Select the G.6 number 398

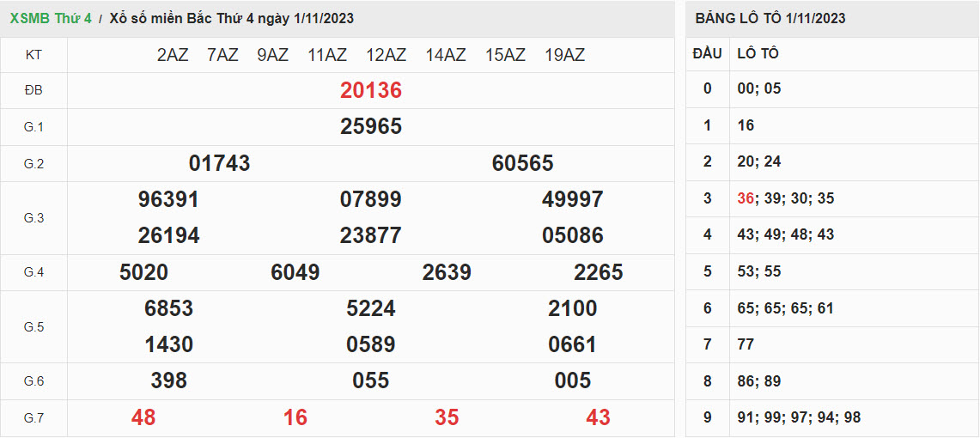168,380
